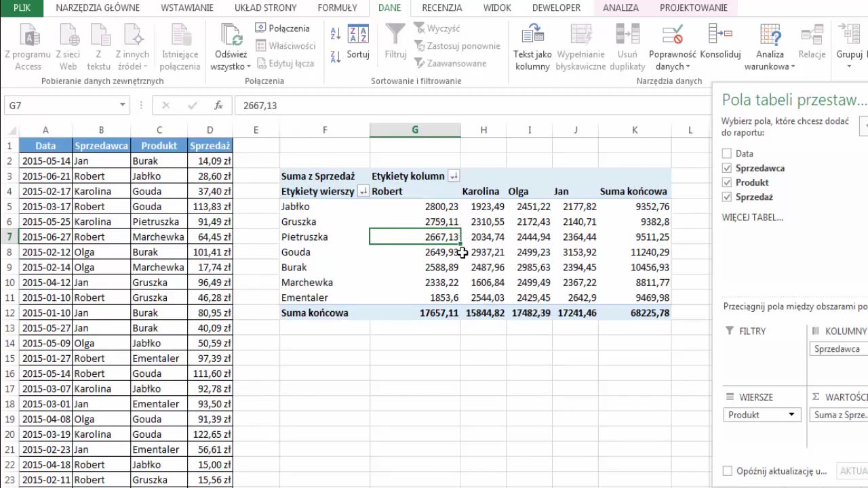Open the Połączenia connections button

282,28
